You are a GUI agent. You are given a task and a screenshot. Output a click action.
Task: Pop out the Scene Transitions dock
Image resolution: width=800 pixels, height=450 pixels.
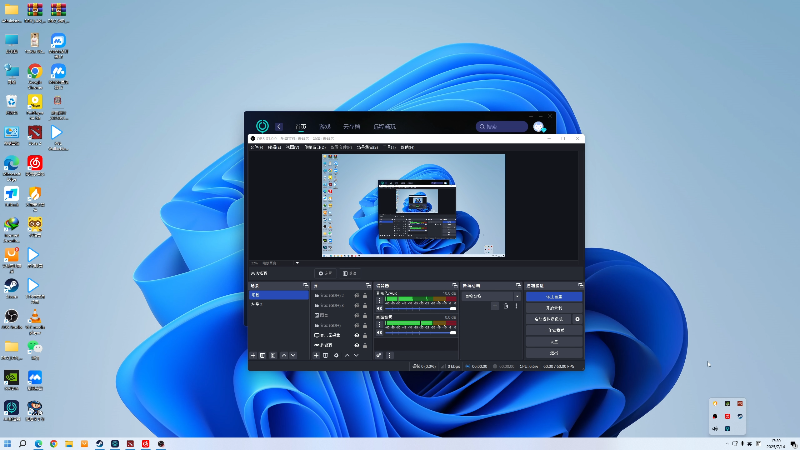518,285
